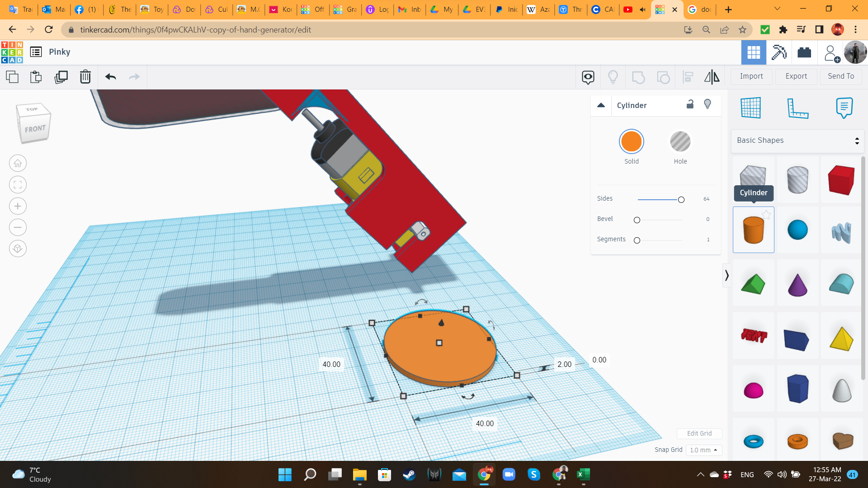868x488 pixels.
Task: Toggle the cylinder lock icon
Action: [690, 104]
